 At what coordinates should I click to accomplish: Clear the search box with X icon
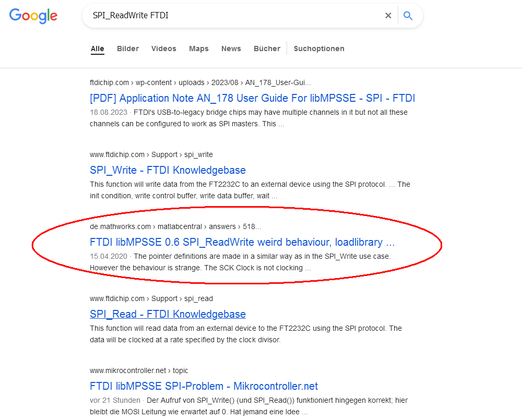tap(388, 16)
